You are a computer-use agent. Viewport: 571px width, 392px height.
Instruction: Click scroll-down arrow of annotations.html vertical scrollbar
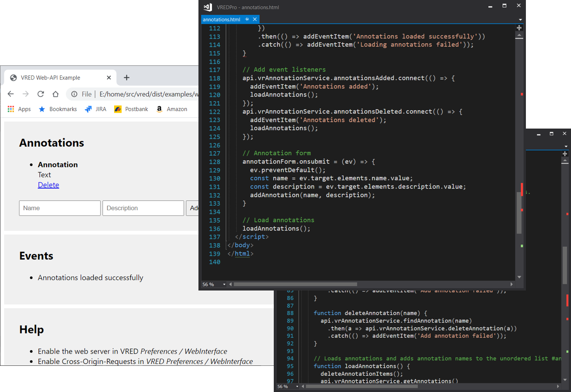(519, 277)
